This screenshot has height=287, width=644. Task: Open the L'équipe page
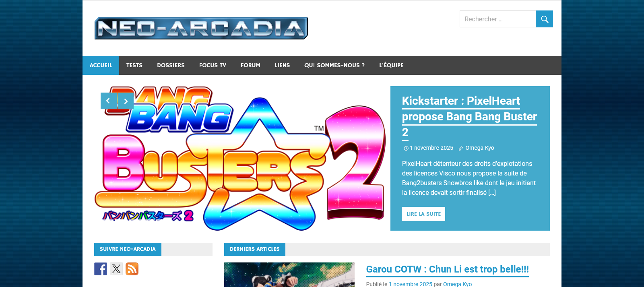click(x=391, y=65)
